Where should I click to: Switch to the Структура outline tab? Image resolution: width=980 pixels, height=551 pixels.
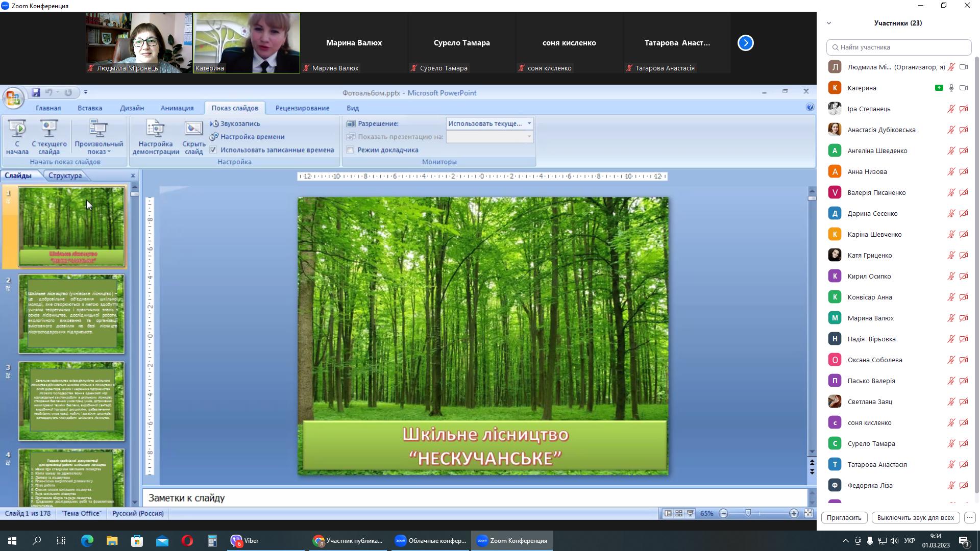(65, 176)
